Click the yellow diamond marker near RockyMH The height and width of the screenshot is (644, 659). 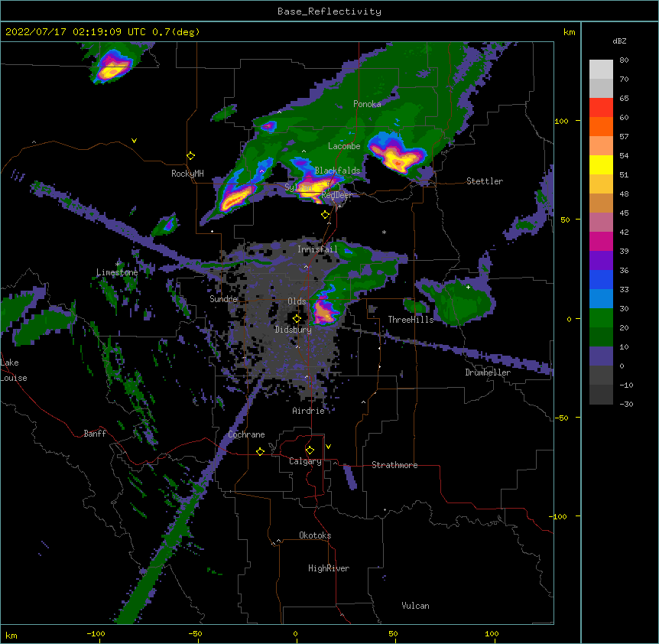(191, 156)
